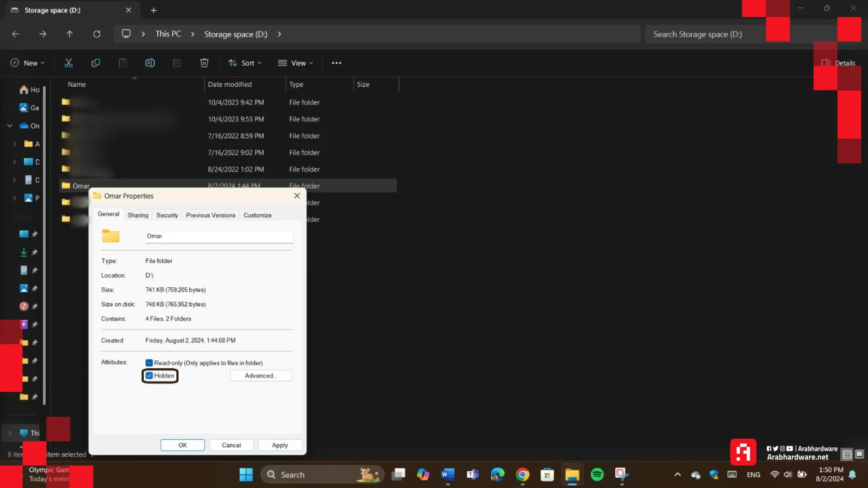Go back with the left arrow
The image size is (868, 488).
(x=15, y=34)
